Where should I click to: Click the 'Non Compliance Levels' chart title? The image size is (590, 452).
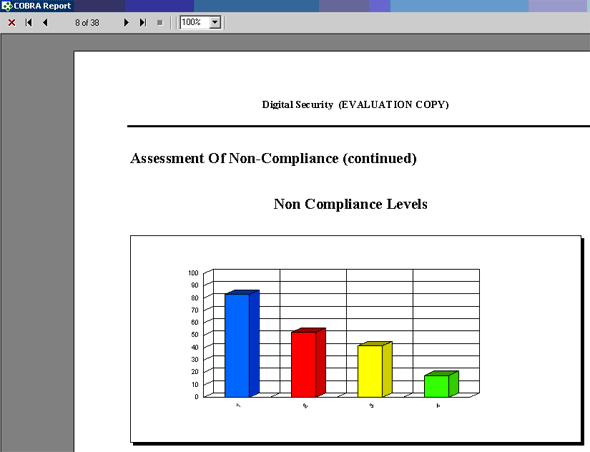pos(350,204)
